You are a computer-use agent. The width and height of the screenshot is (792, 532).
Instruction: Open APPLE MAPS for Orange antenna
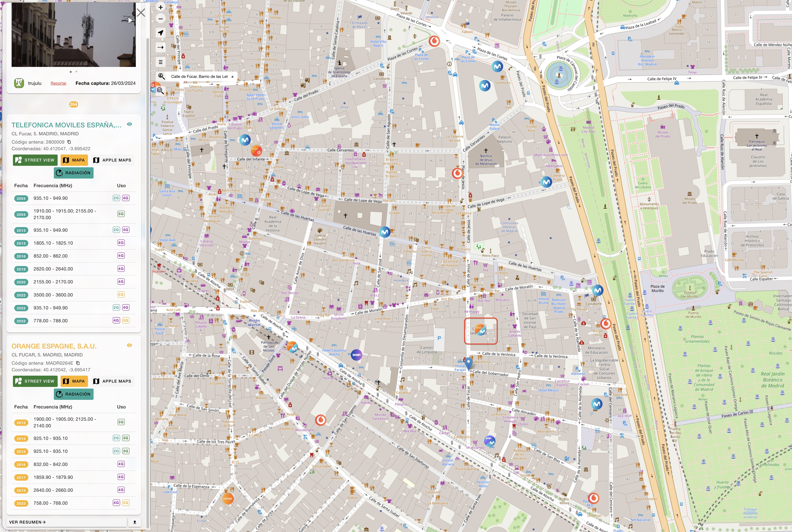(x=112, y=381)
